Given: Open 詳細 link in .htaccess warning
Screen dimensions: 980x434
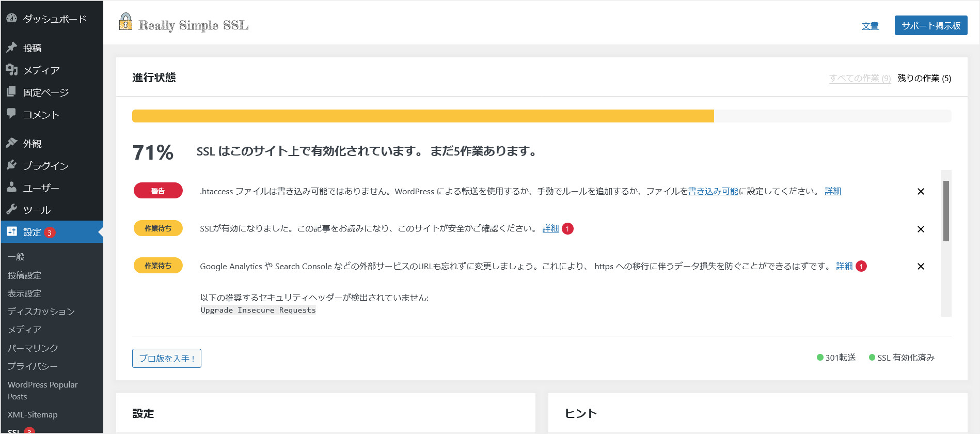Looking at the screenshot, I should pyautogui.click(x=833, y=191).
